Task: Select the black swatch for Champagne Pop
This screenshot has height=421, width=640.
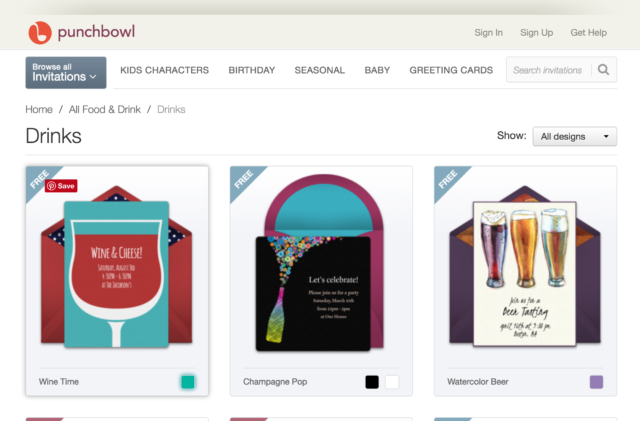Action: coord(372,382)
